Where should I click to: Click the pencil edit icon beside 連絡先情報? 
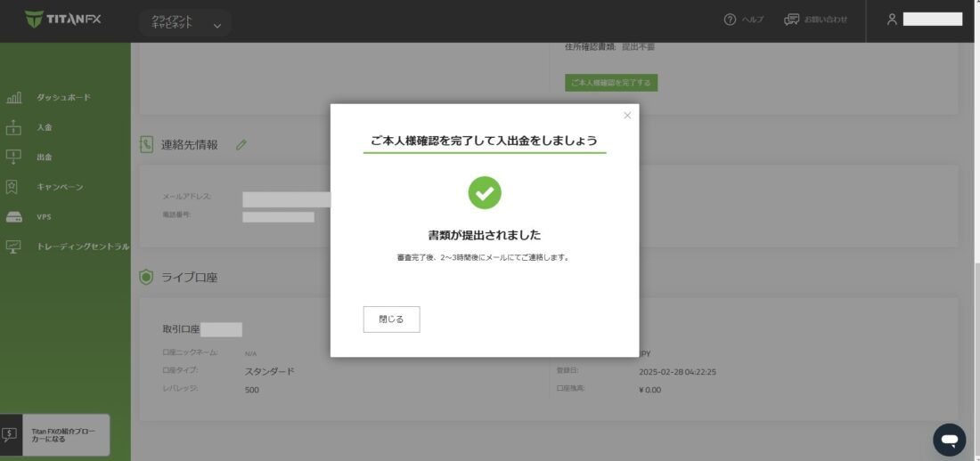coord(241,145)
